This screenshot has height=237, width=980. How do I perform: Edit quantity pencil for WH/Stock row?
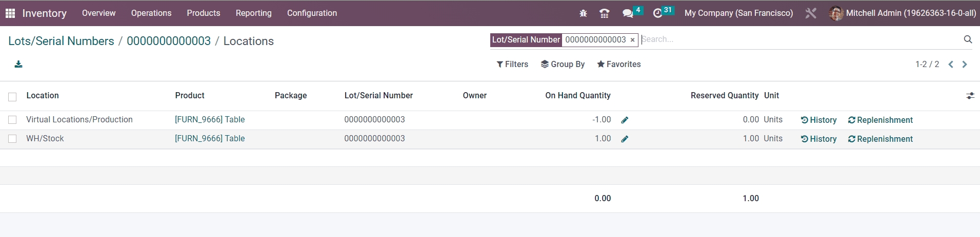coord(625,139)
